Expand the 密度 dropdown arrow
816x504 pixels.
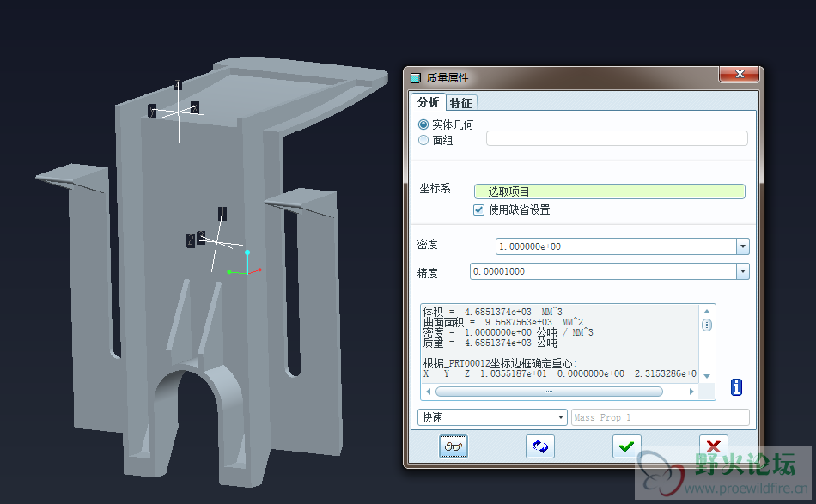743,246
